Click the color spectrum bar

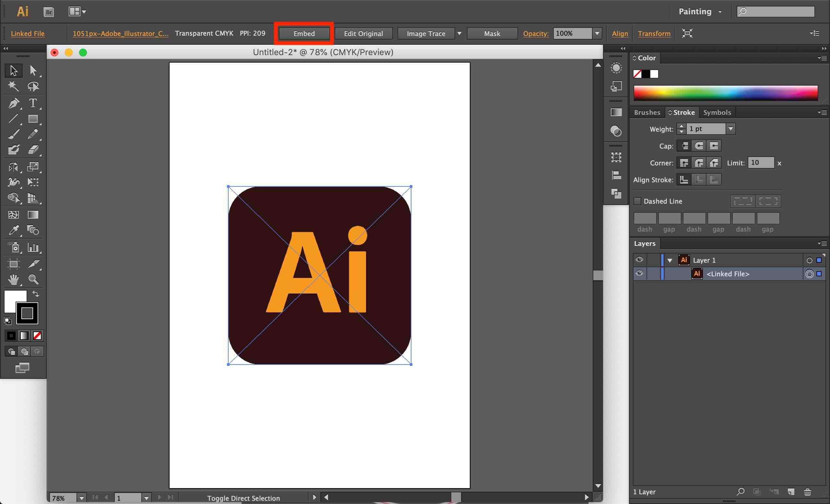pyautogui.click(x=726, y=93)
